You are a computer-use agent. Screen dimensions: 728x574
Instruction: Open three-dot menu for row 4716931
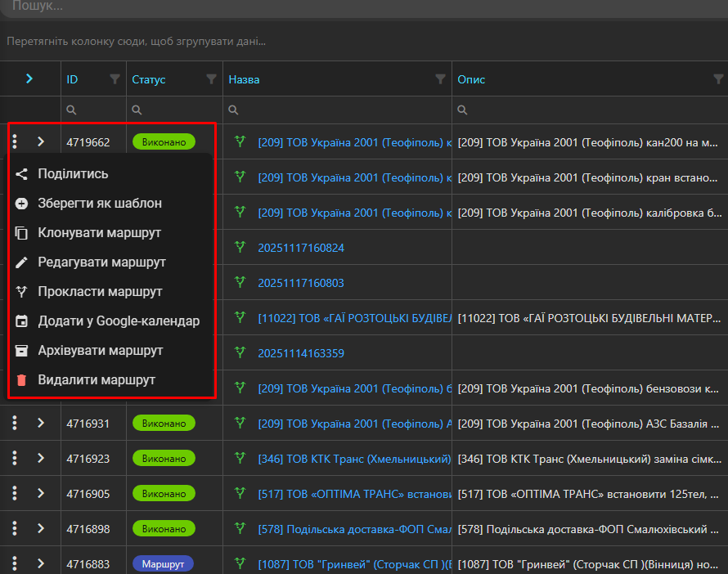[x=15, y=423]
